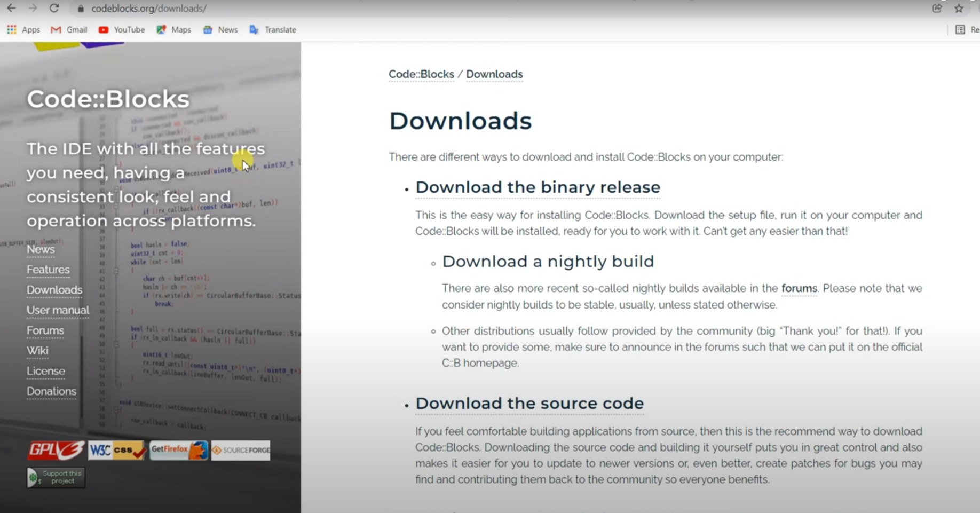Viewport: 980px width, 513px height.
Task: Click the forums link in nightly builds text
Action: point(799,288)
